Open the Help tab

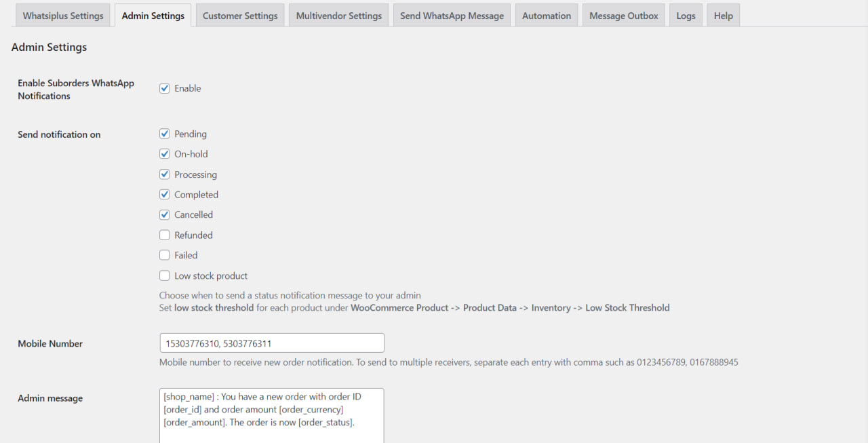click(723, 14)
